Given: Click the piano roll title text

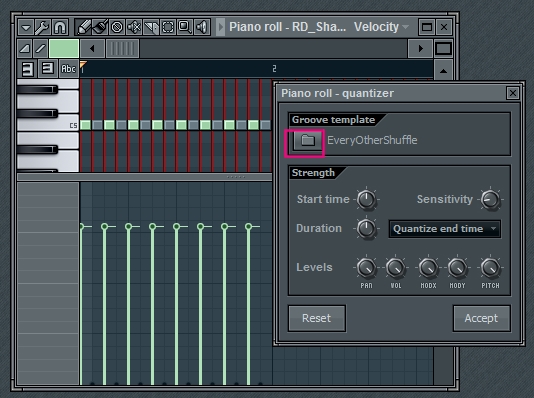Looking at the screenshot, I should point(287,27).
